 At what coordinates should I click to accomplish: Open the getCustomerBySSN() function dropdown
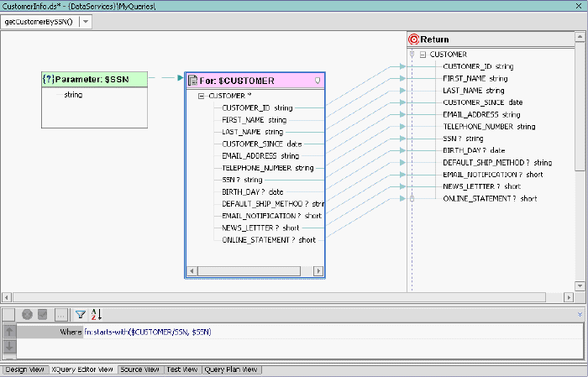click(86, 22)
